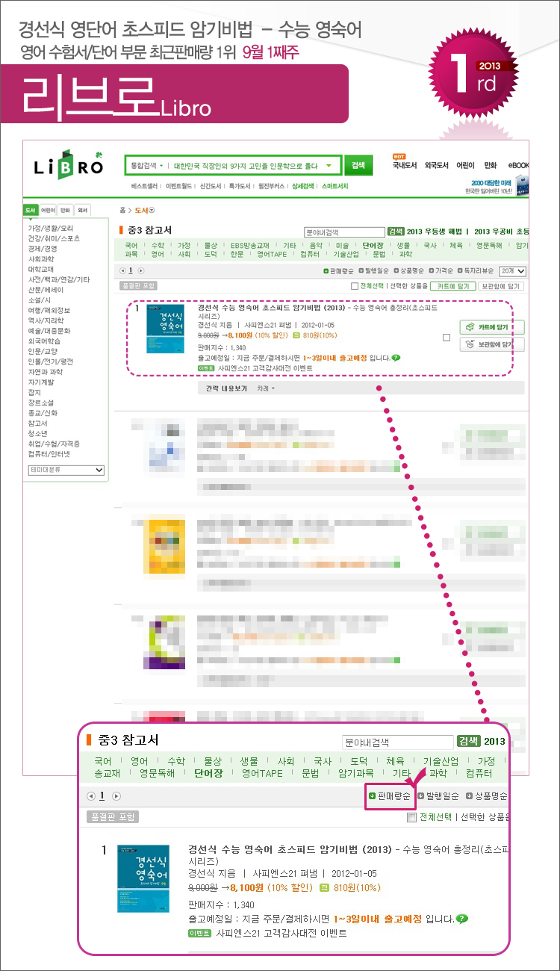The image size is (560, 971).
Task: Expand the search suggestion arrow beside search field
Action: [329, 165]
